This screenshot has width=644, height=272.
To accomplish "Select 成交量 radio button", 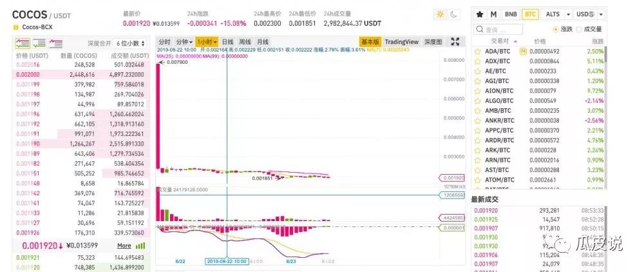I will coord(579,29).
